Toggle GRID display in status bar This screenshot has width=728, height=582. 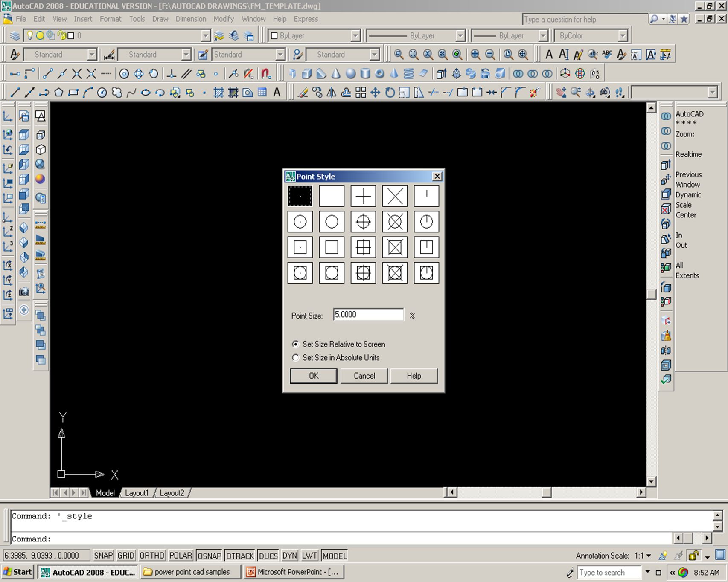[126, 556]
